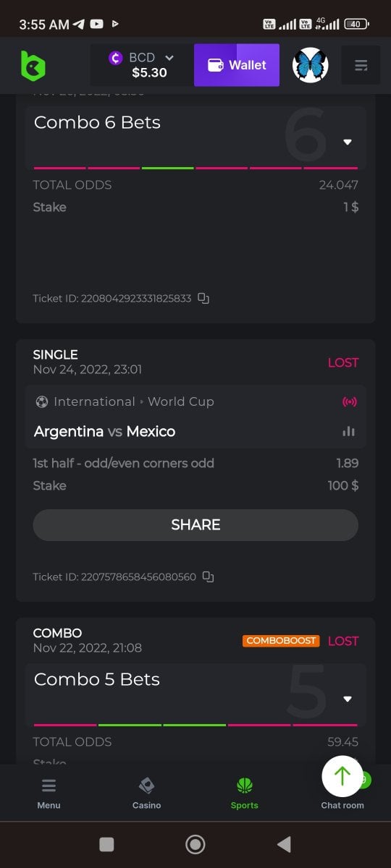Tap the COMBOBOOST badge

[282, 641]
